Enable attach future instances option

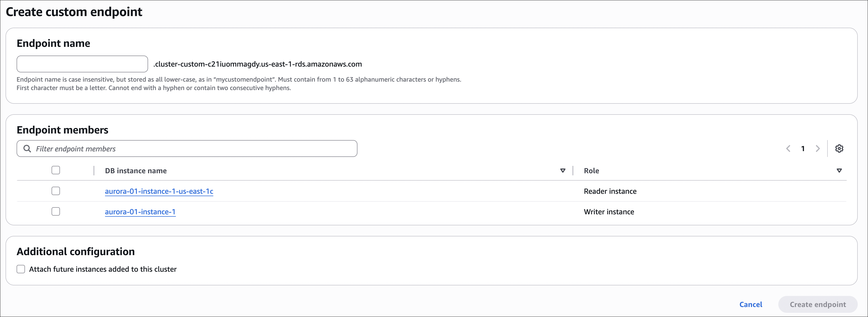[21, 269]
